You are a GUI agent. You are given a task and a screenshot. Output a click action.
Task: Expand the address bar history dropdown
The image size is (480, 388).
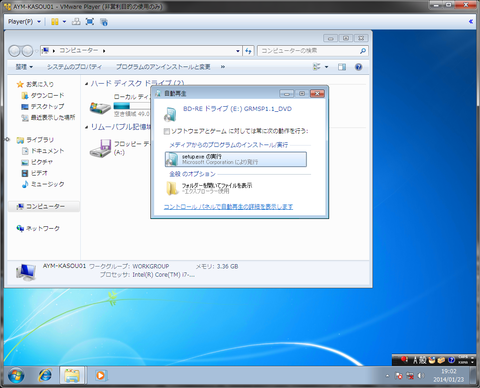coord(238,51)
